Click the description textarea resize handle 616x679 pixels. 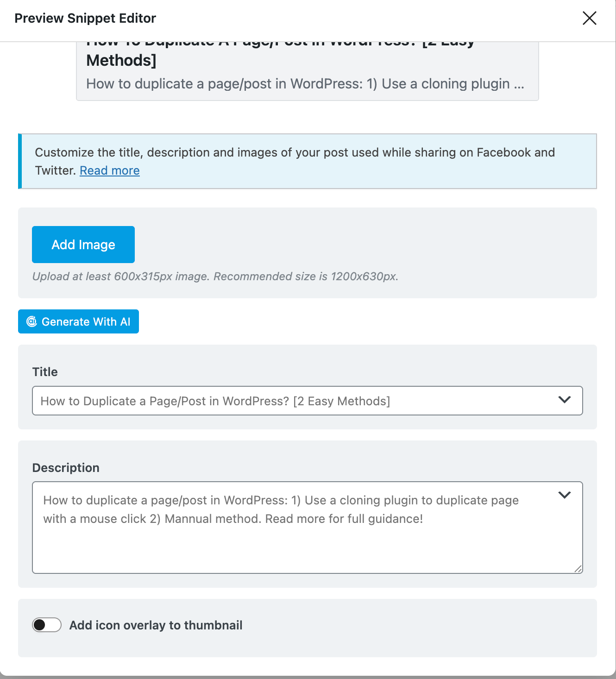578,570
